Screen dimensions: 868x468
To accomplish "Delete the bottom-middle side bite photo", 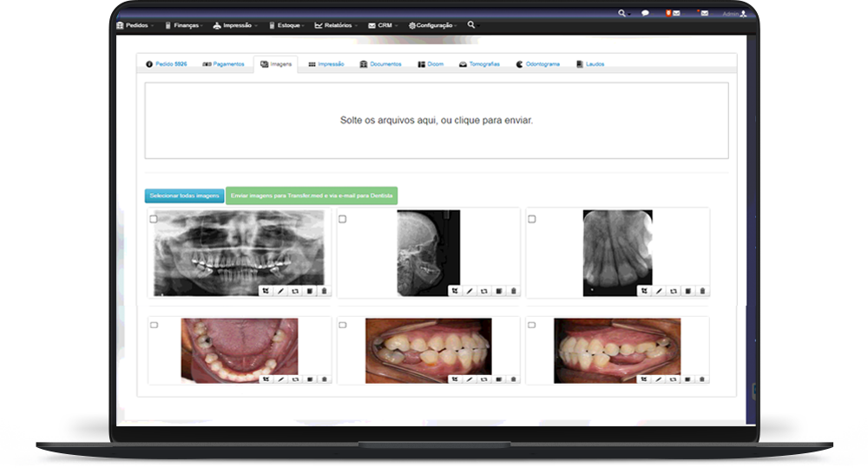I will pyautogui.click(x=513, y=379).
